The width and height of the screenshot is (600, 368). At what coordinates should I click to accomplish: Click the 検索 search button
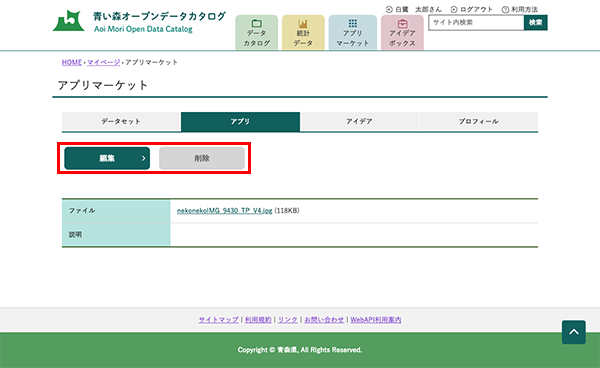click(x=536, y=23)
